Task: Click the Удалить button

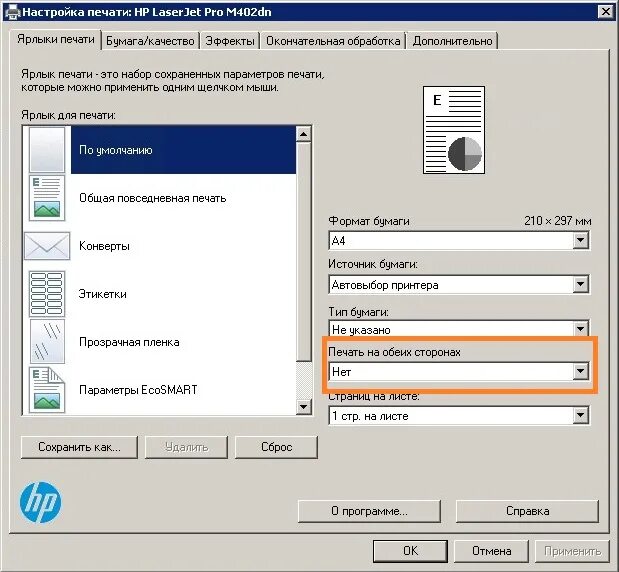Action: [x=186, y=447]
